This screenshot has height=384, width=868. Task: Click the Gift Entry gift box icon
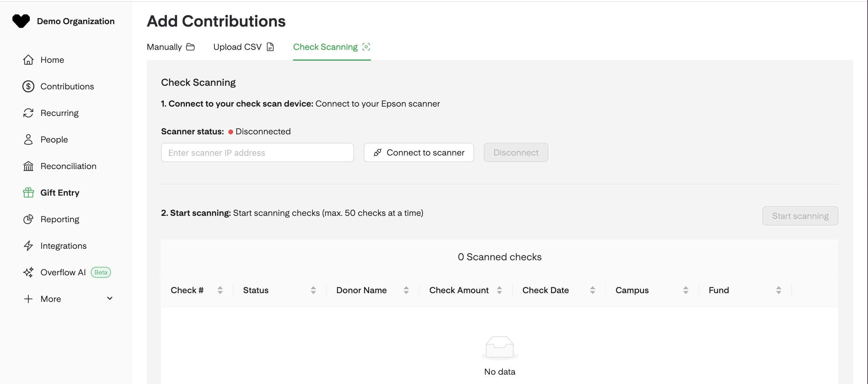click(28, 193)
